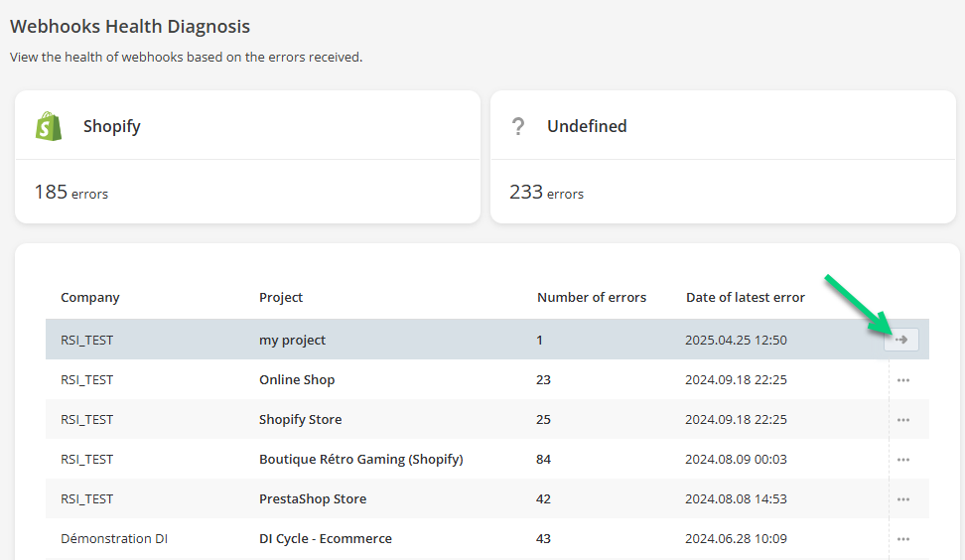
Task: Open options for Boutique Rétro Gaming (Shopify)
Action: coord(902,460)
